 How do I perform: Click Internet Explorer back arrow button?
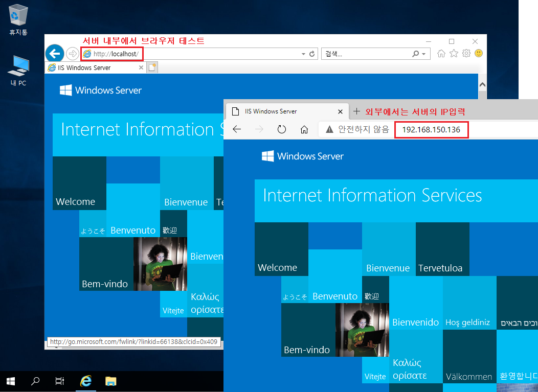click(55, 54)
